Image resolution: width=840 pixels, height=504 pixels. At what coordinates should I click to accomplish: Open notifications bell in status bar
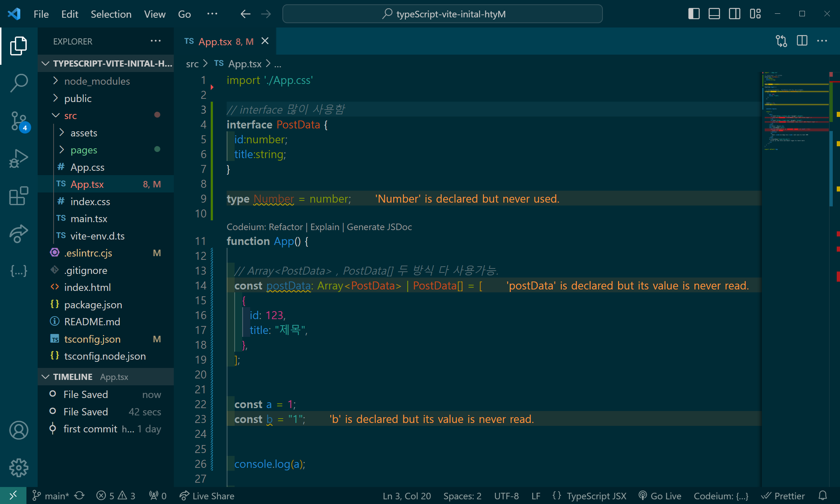823,496
